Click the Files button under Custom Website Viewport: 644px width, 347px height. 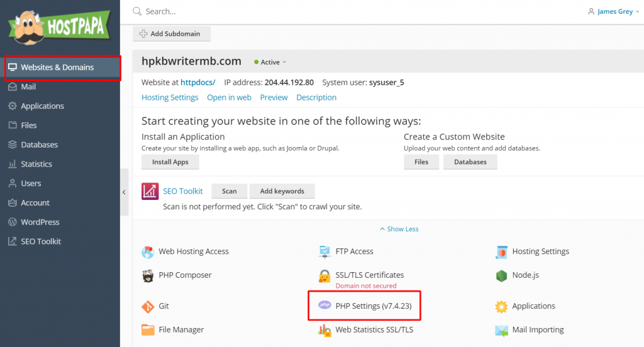(421, 162)
